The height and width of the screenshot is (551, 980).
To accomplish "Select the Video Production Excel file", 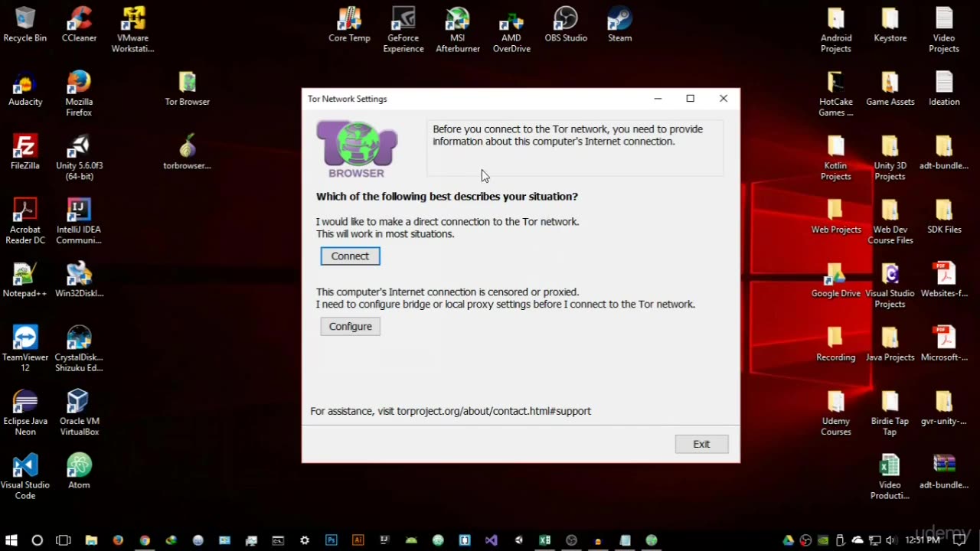I will pyautogui.click(x=890, y=476).
